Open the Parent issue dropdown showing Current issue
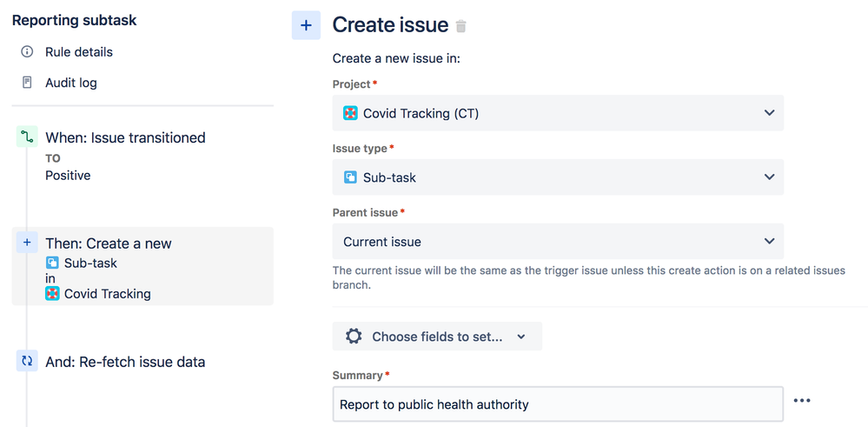 pyautogui.click(x=558, y=242)
